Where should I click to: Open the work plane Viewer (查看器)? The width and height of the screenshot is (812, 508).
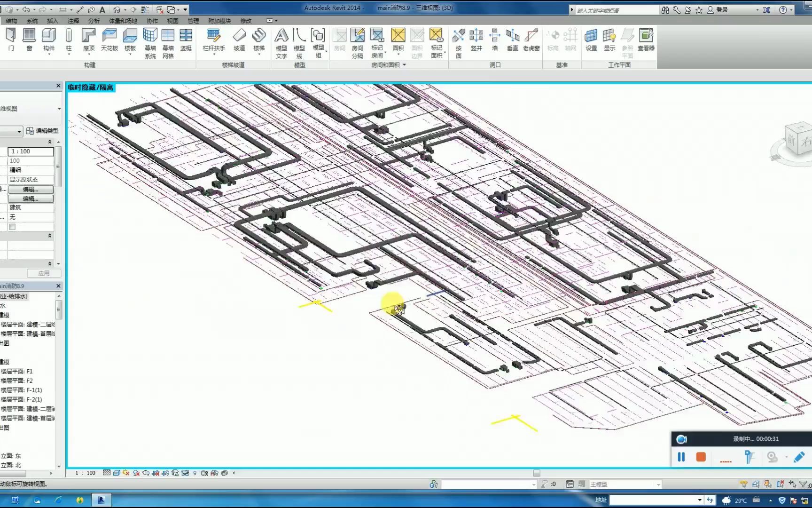(x=646, y=40)
